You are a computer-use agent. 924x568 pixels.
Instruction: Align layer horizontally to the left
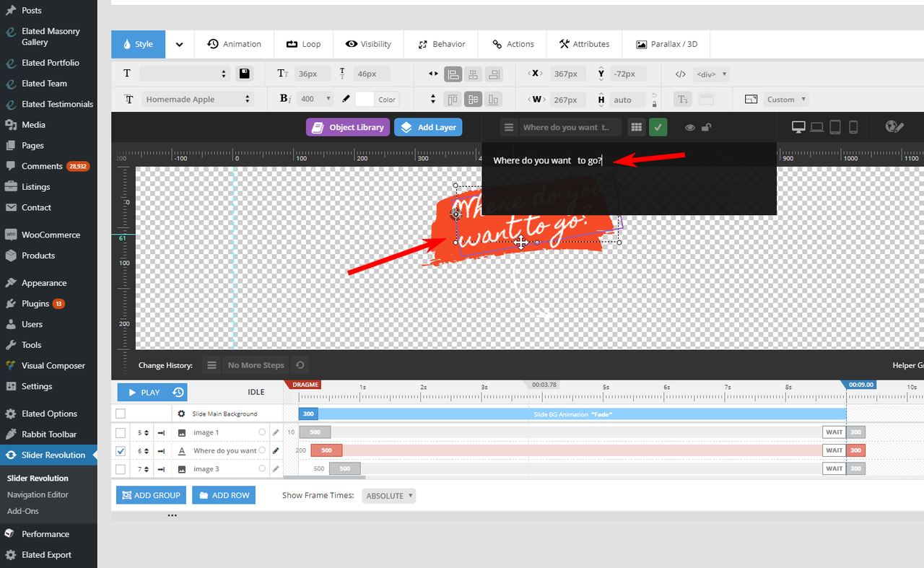click(x=453, y=74)
